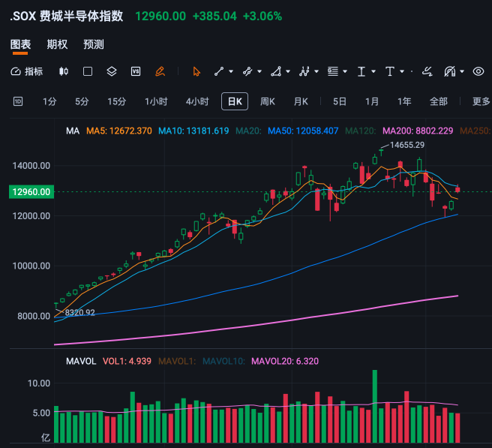Click the +3.06% change percentage

(262, 16)
